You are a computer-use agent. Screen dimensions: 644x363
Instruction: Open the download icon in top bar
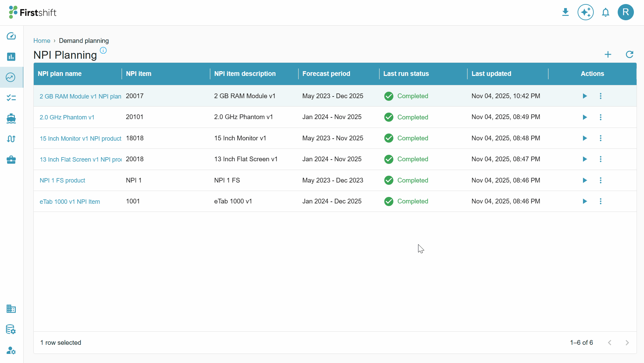(x=565, y=12)
